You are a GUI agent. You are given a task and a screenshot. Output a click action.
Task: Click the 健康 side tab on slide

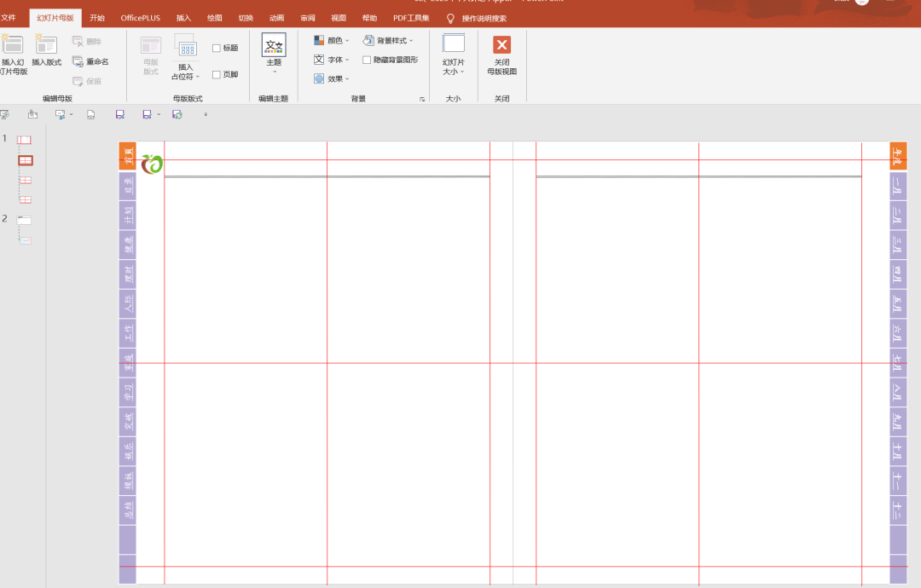click(x=127, y=245)
